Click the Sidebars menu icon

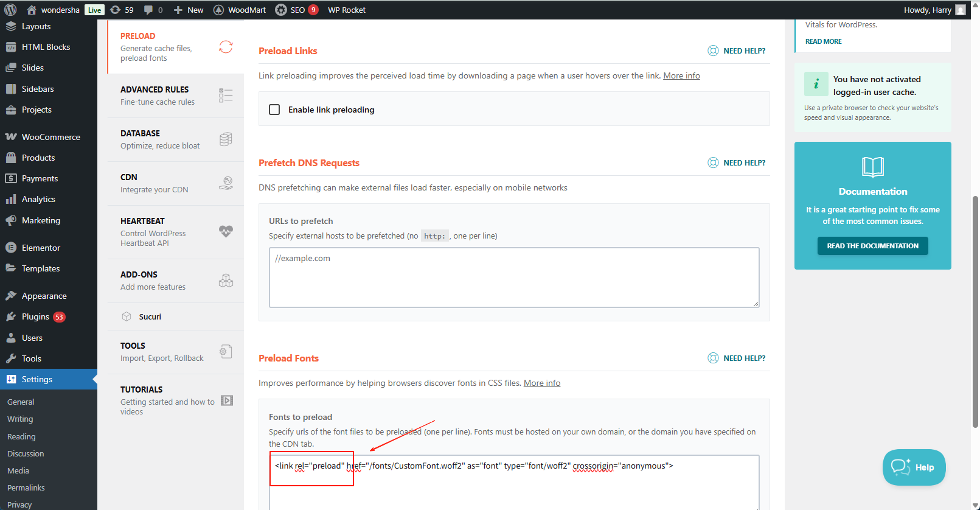point(11,89)
